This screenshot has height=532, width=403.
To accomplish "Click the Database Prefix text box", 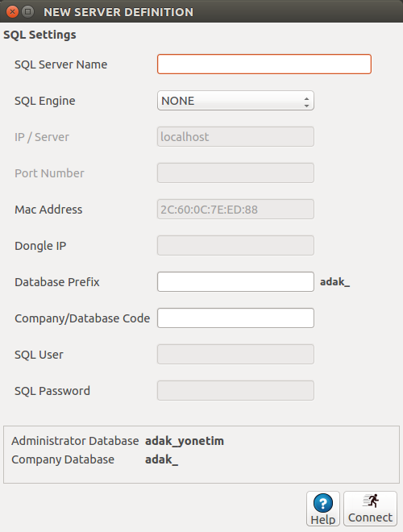I will (235, 281).
